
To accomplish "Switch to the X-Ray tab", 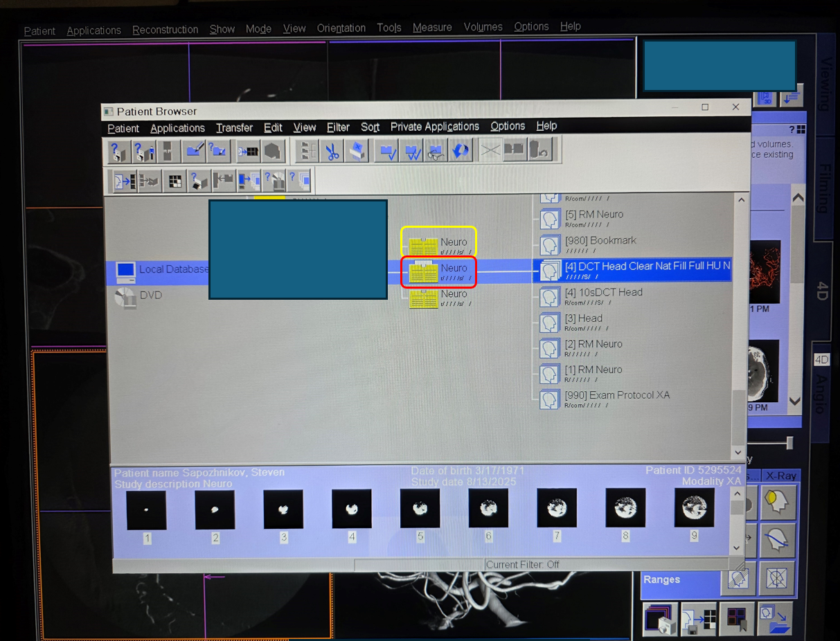I will click(x=780, y=476).
